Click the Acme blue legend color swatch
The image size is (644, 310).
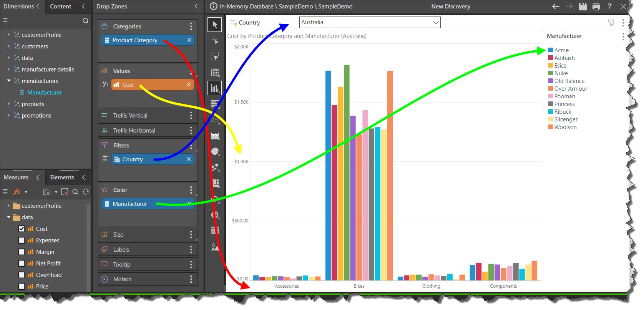551,50
